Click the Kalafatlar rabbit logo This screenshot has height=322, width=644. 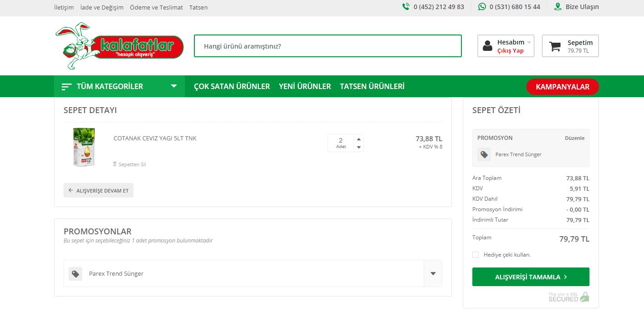(x=119, y=46)
